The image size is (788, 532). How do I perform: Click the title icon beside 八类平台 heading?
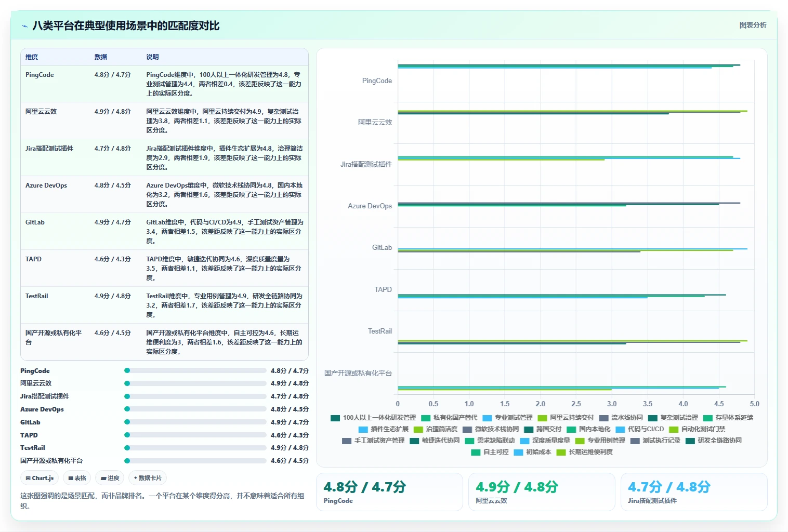24,26
